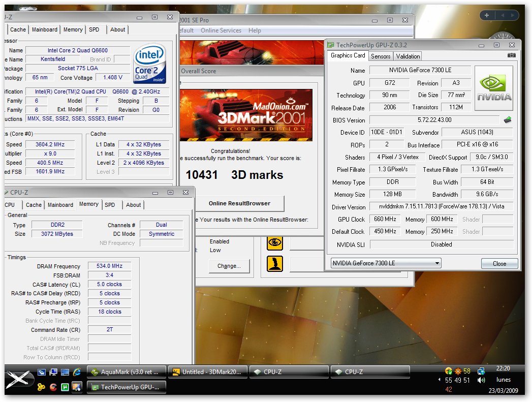Click the Show desktop quick launch icon
The width and height of the screenshot is (532, 402).
coord(65,372)
